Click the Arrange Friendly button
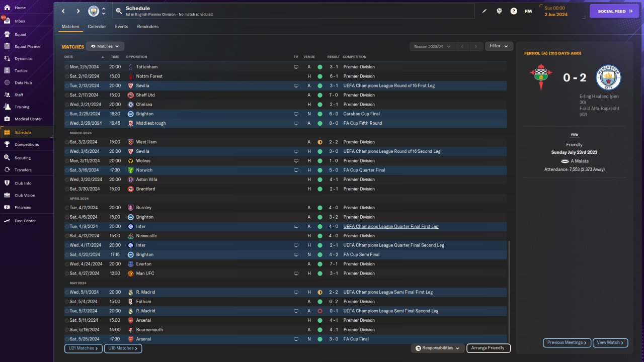The image size is (644, 362). point(489,348)
